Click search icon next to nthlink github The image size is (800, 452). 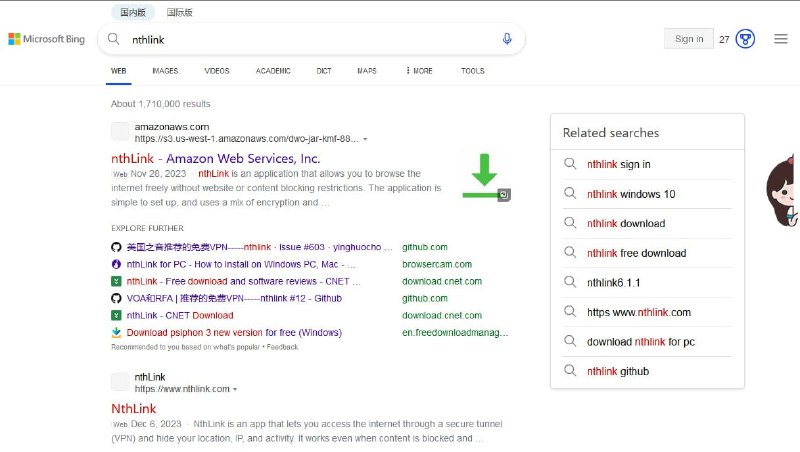click(570, 371)
